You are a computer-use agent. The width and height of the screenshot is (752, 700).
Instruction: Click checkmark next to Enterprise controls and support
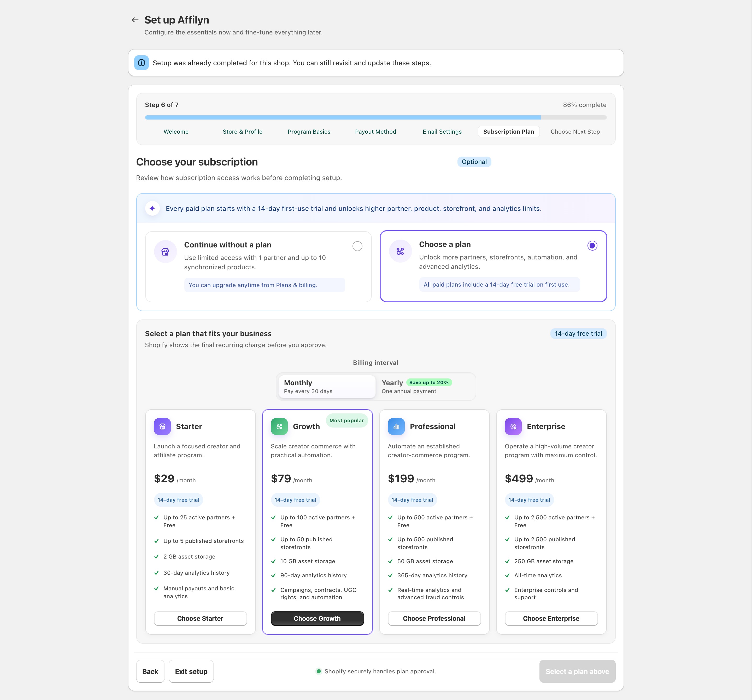click(507, 590)
